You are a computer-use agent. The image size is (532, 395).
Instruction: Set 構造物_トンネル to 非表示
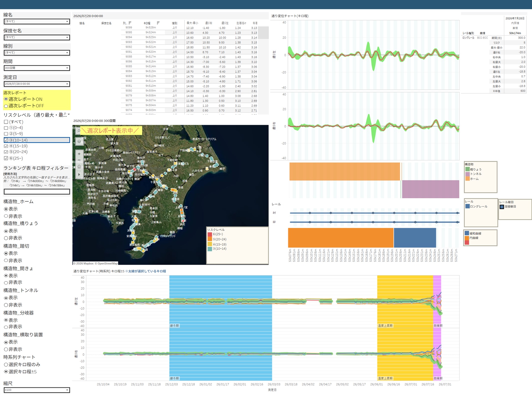[6, 305]
